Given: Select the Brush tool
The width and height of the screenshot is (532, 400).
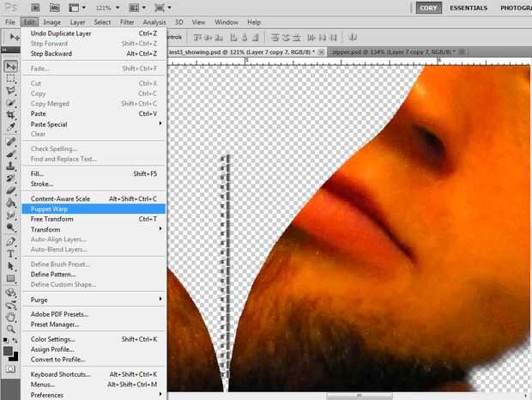Looking at the screenshot, I should click(x=10, y=154).
